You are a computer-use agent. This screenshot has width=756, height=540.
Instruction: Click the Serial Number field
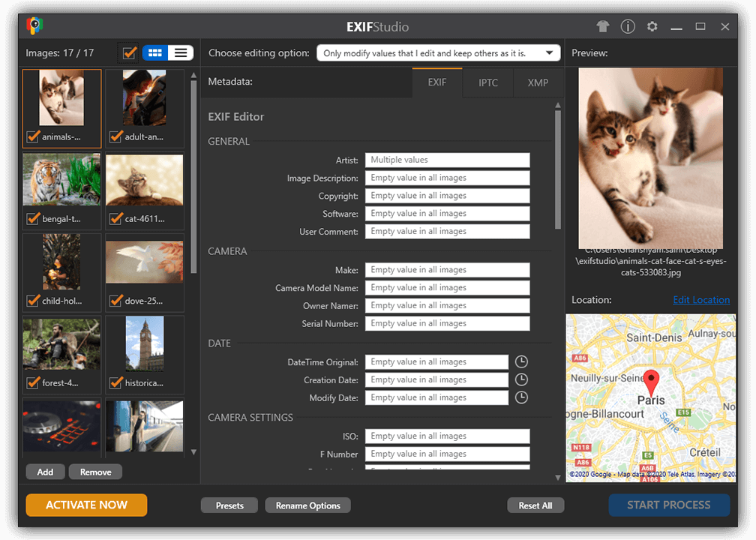coord(448,323)
